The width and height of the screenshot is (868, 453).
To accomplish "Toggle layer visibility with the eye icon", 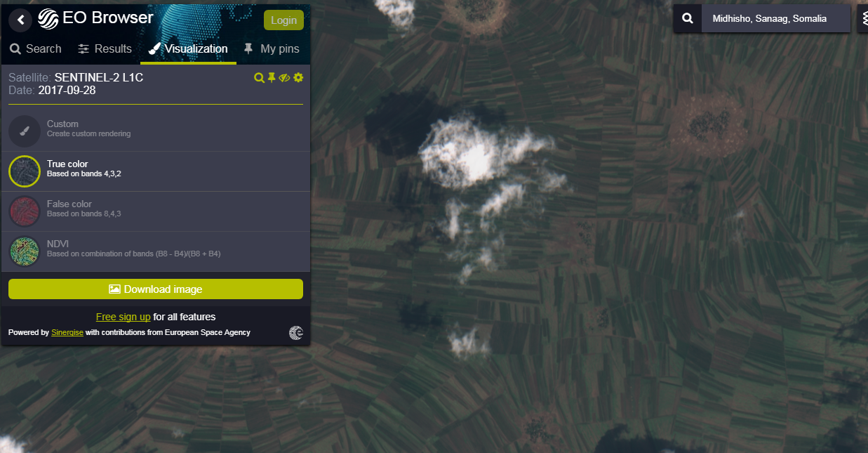I will tap(284, 77).
